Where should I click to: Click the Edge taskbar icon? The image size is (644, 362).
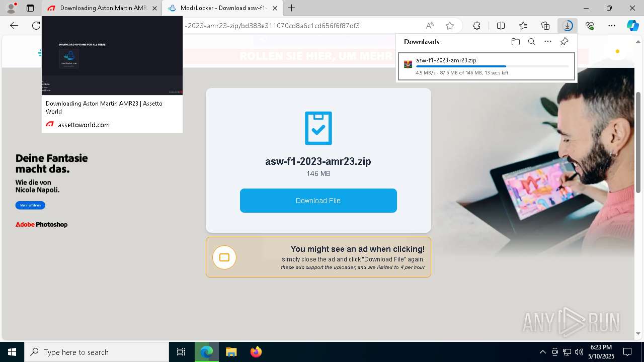click(207, 352)
